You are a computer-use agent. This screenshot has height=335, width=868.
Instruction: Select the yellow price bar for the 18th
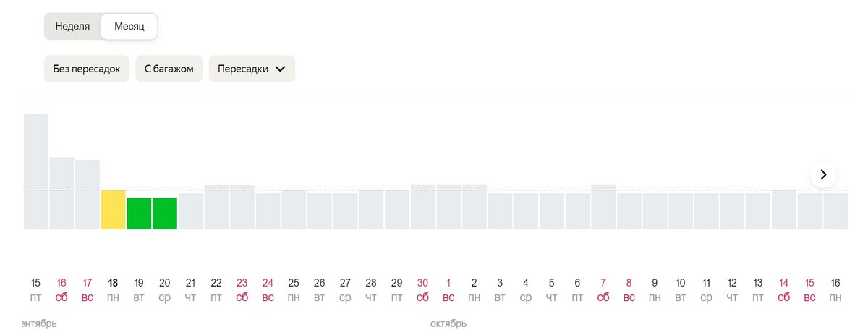113,210
